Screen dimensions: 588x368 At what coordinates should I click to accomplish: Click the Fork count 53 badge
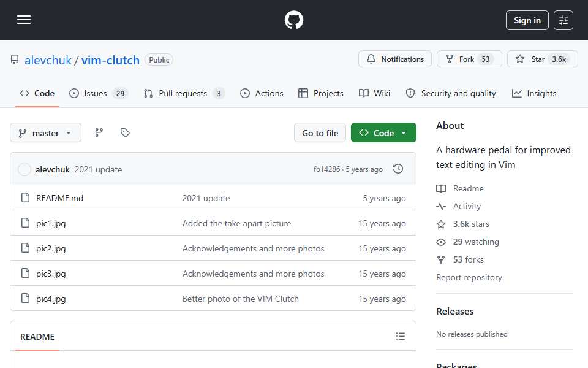(485, 59)
